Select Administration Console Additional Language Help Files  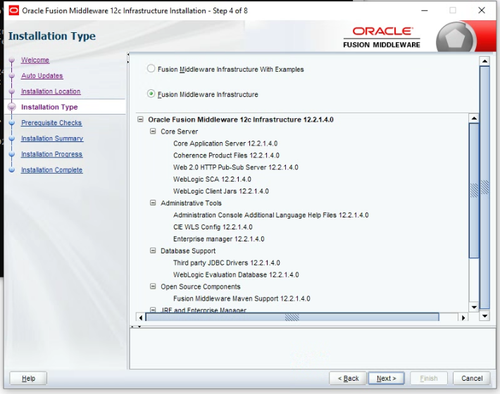click(271, 215)
